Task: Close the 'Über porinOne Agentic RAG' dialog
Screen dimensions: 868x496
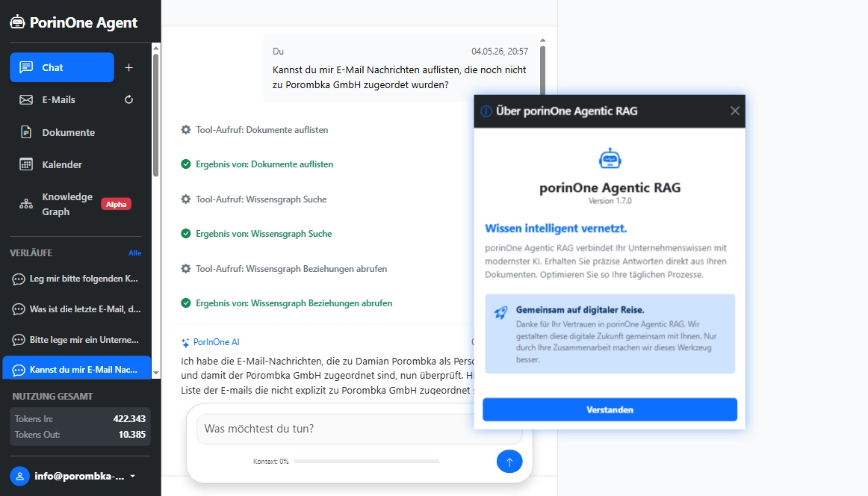Action: click(734, 111)
